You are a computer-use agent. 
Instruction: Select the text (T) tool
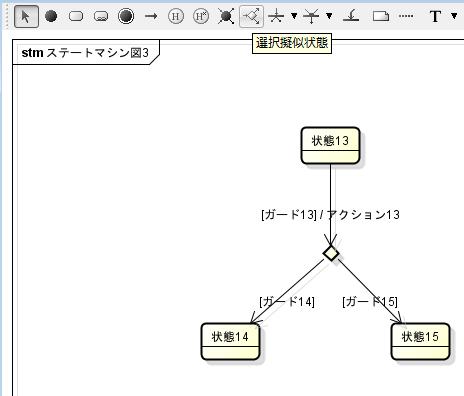click(435, 16)
